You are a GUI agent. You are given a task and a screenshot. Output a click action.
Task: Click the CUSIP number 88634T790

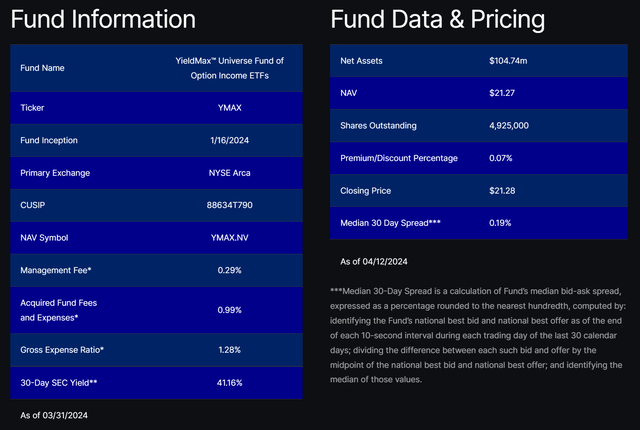pyautogui.click(x=231, y=205)
